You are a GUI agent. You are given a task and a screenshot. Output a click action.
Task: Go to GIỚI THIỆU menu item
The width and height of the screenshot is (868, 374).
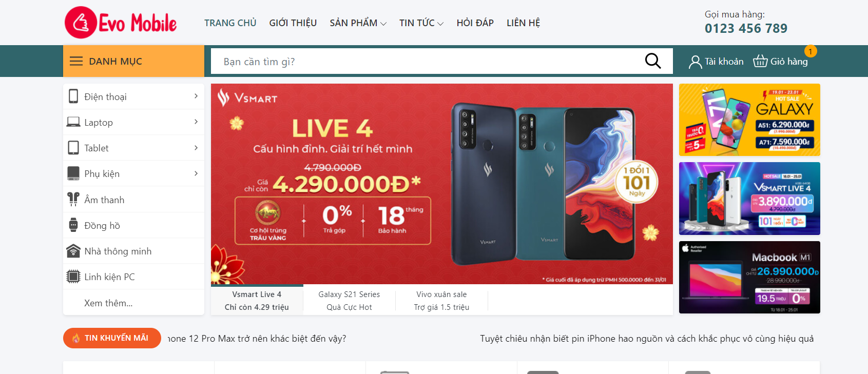point(293,23)
